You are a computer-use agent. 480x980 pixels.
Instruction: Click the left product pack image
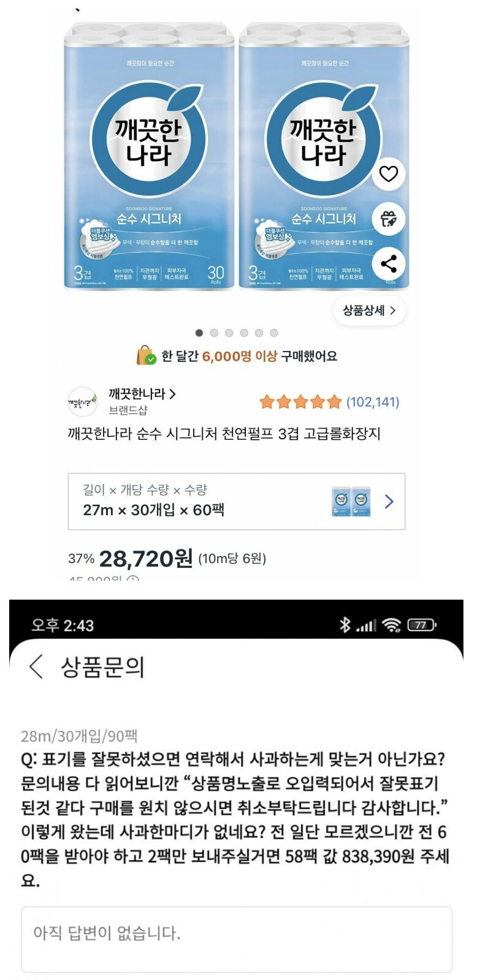coord(149,156)
